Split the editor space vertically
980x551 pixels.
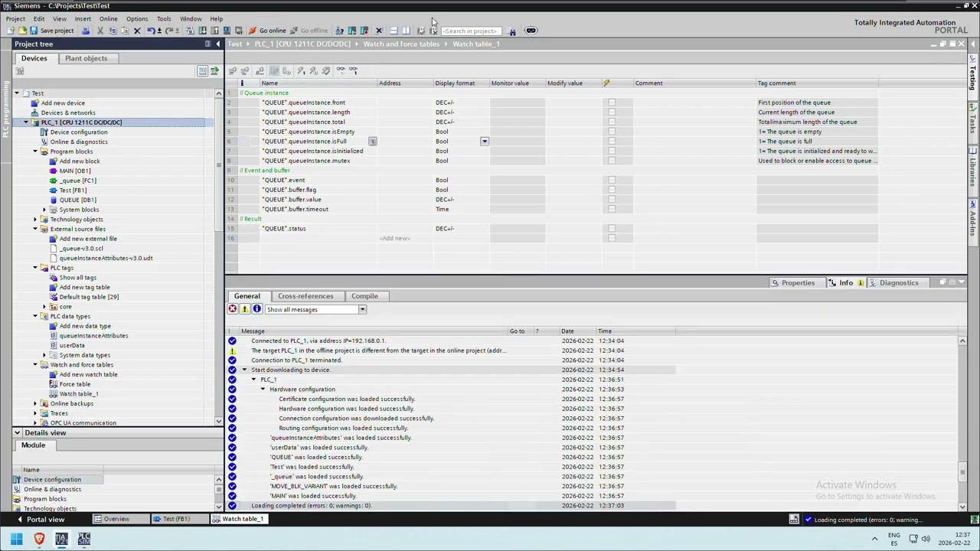[x=406, y=31]
